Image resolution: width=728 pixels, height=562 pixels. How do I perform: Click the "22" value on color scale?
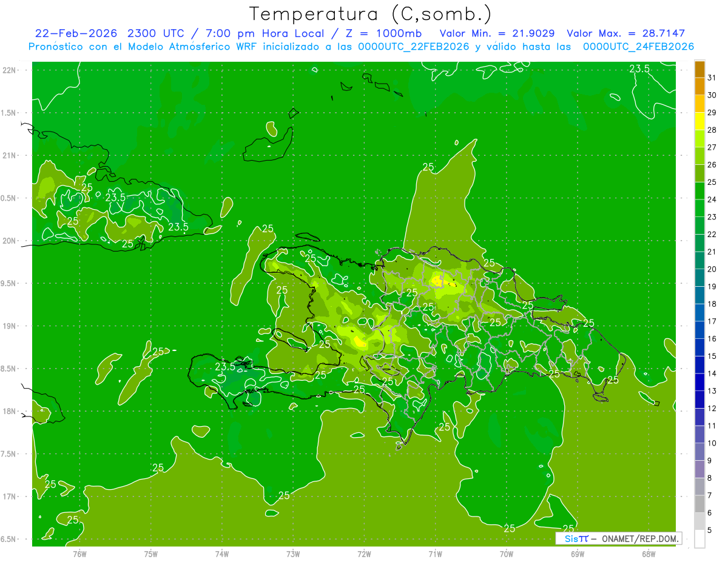(x=712, y=234)
